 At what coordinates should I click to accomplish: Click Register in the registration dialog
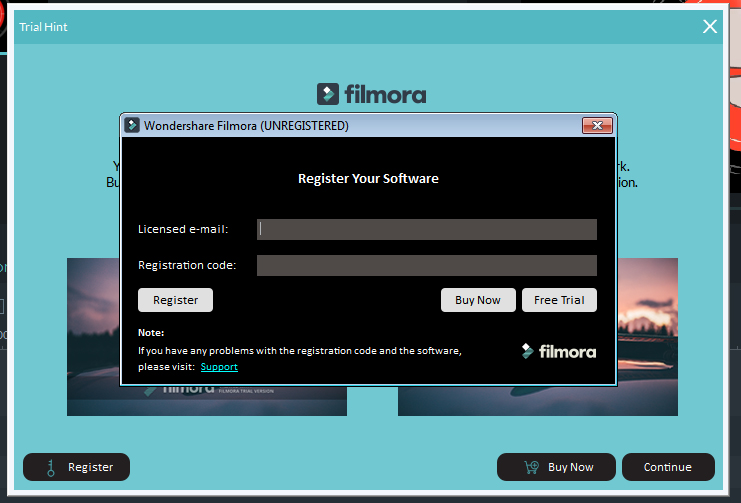point(175,300)
